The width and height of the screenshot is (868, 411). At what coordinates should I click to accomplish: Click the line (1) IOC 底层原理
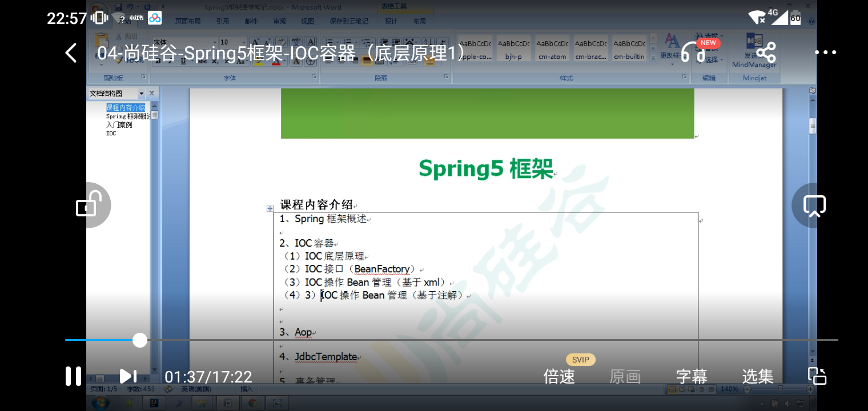(324, 256)
